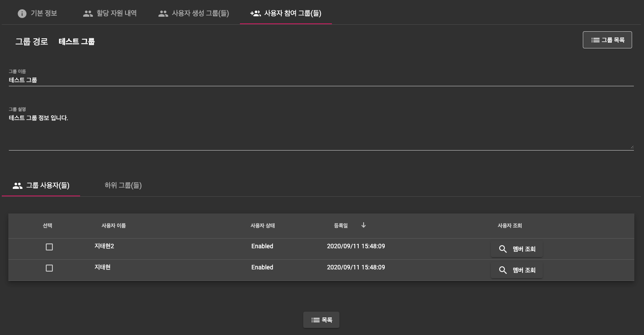Click the 사용자 이름 column header
This screenshot has width=644, height=335.
pos(114,226)
